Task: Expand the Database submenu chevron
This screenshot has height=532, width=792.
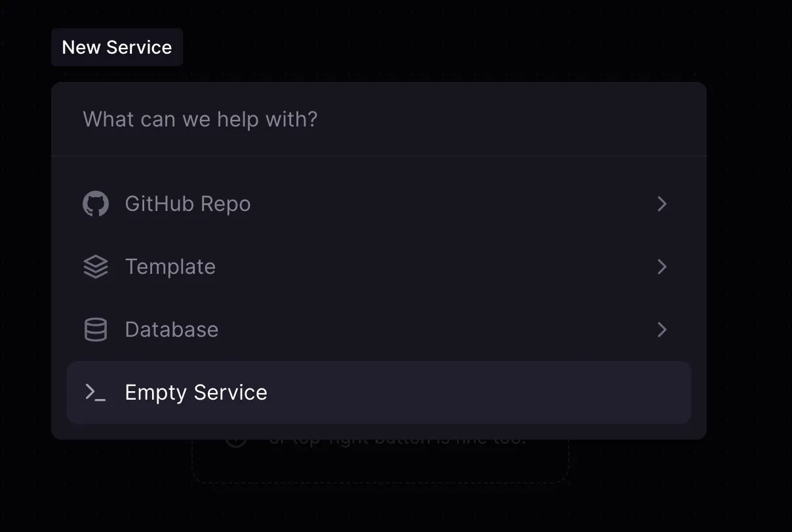Action: [662, 330]
